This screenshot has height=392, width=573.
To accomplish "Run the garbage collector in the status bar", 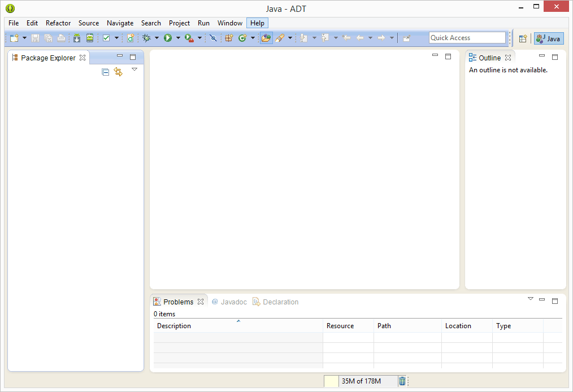I will (402, 381).
